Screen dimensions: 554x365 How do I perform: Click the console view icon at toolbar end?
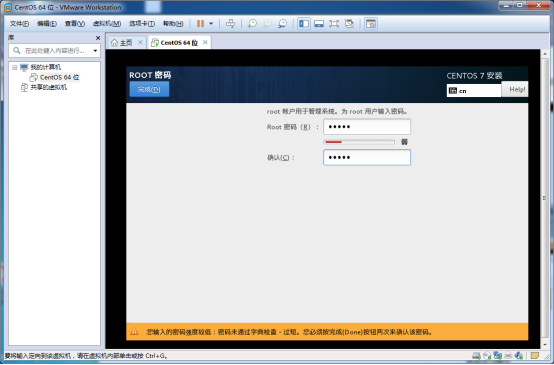tap(371, 24)
